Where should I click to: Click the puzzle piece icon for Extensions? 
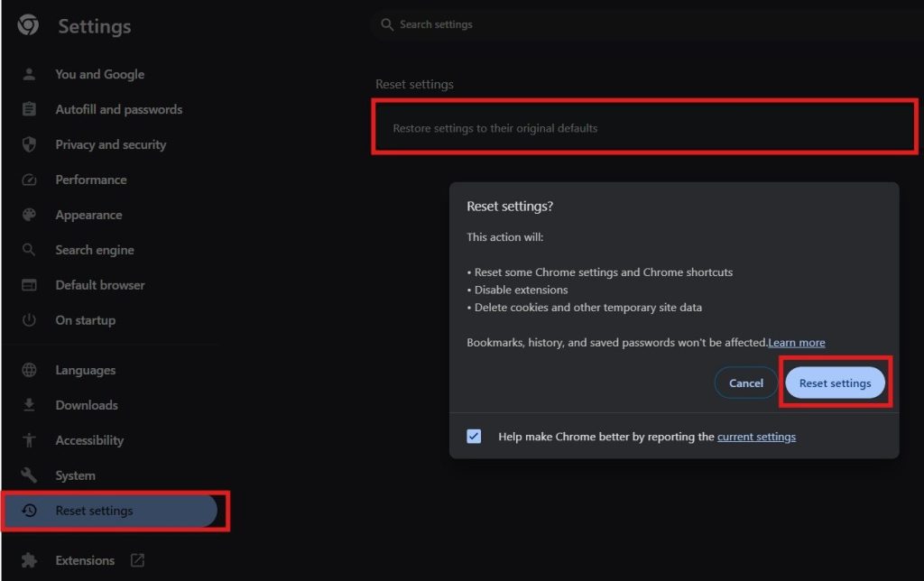pos(29,560)
